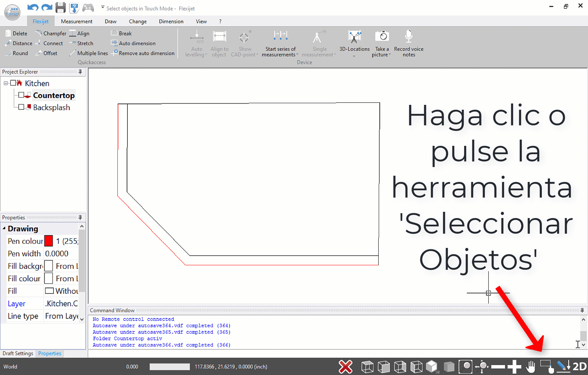Click the Auto dimension button
Screen dimensions: 588x375
(x=134, y=43)
